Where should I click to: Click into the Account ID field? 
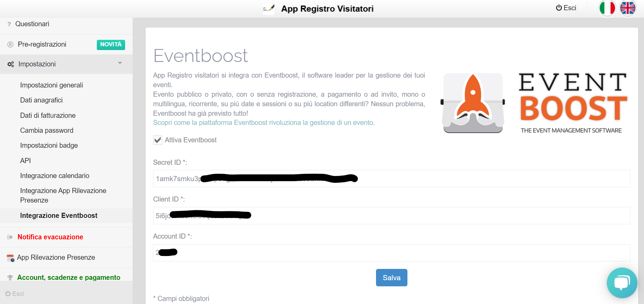[x=391, y=253]
